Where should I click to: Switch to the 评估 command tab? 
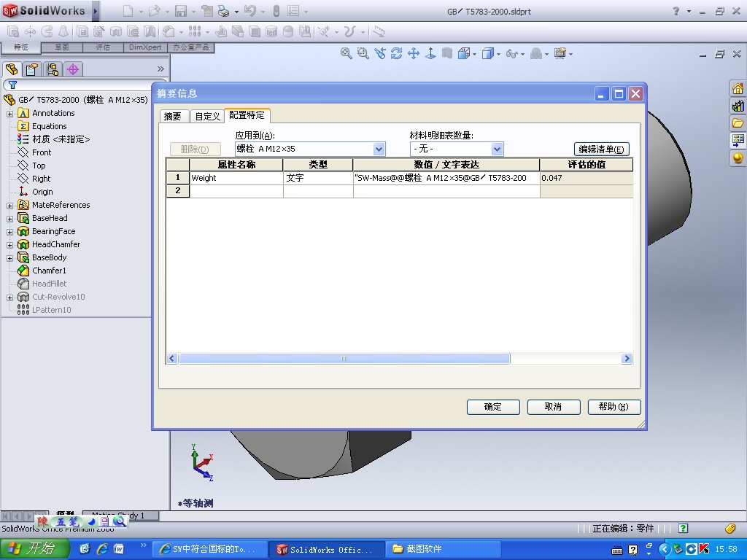click(103, 47)
